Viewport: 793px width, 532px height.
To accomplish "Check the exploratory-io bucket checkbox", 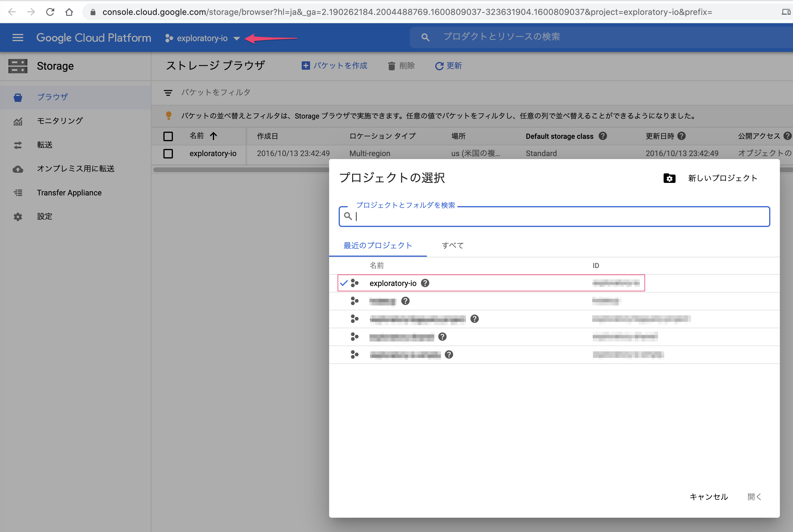I will (168, 154).
